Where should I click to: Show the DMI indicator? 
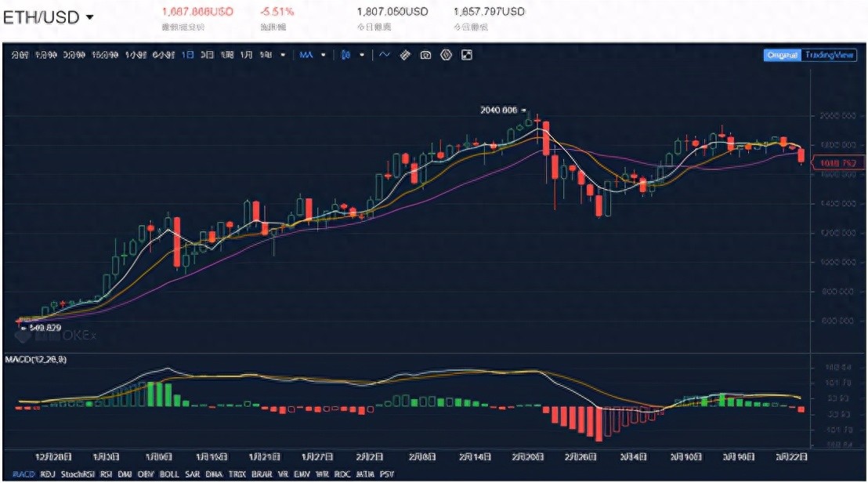(x=125, y=474)
